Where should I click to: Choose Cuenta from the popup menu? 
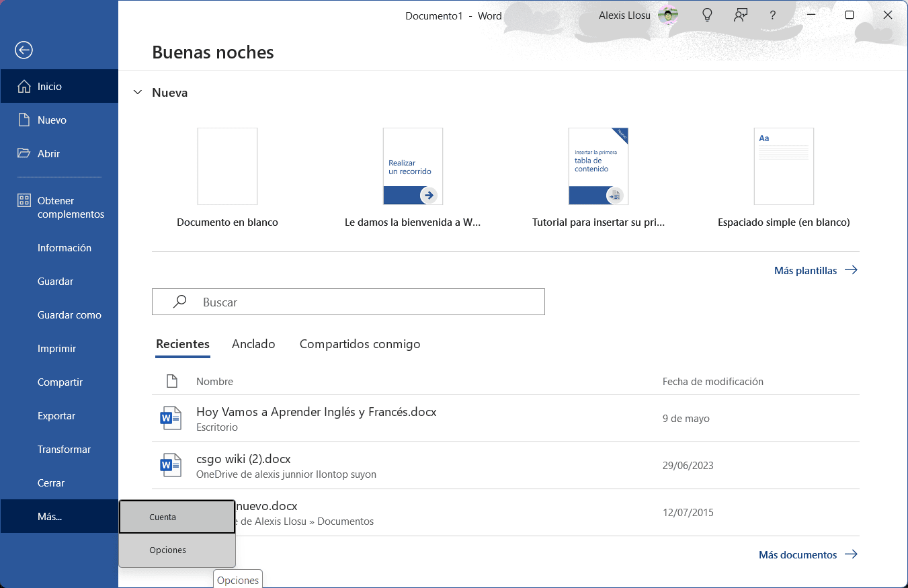pyautogui.click(x=177, y=517)
